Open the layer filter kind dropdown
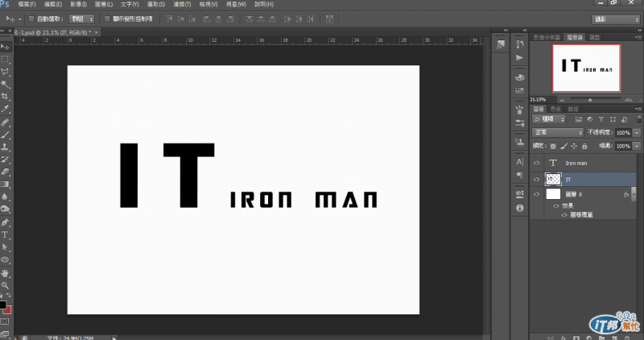Screen dimensions: 644x340 pos(550,119)
